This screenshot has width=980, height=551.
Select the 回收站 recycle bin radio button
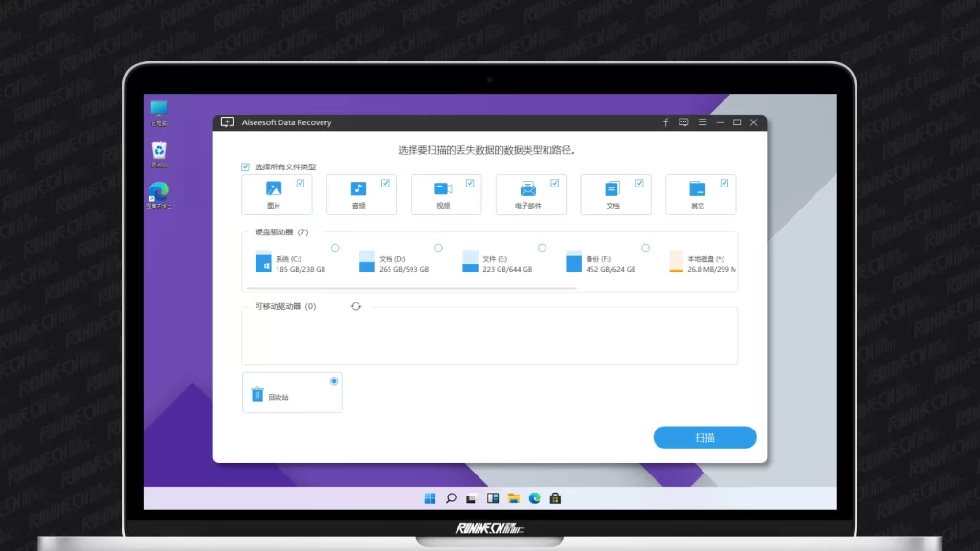click(x=334, y=381)
